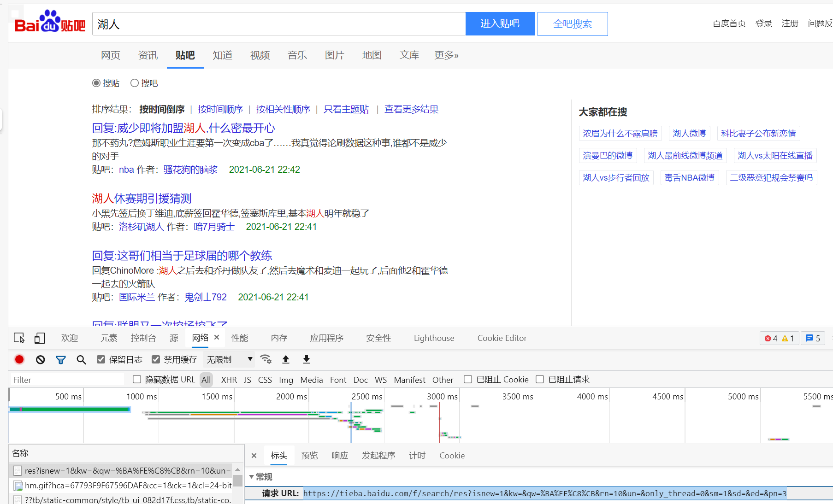This screenshot has height=504, width=833.
Task: Enable 已阻止 Cookie checkbox
Action: click(x=468, y=379)
